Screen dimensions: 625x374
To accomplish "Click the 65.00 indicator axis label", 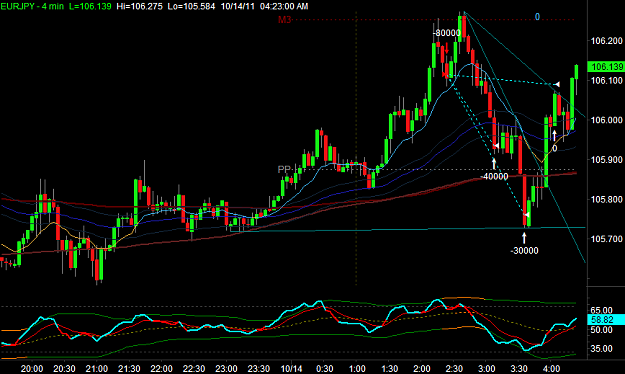I will [601, 310].
